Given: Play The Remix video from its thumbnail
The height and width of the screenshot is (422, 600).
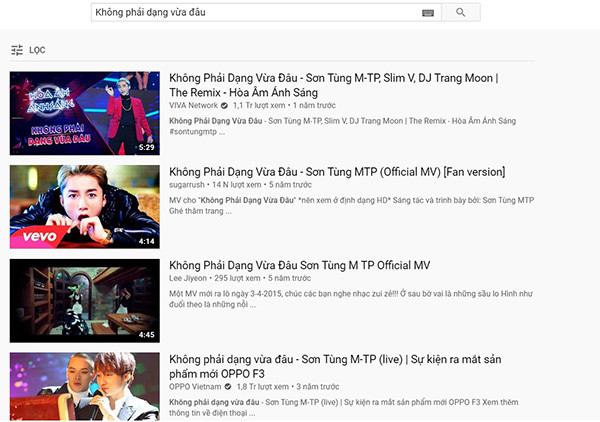Looking at the screenshot, I should click(84, 113).
